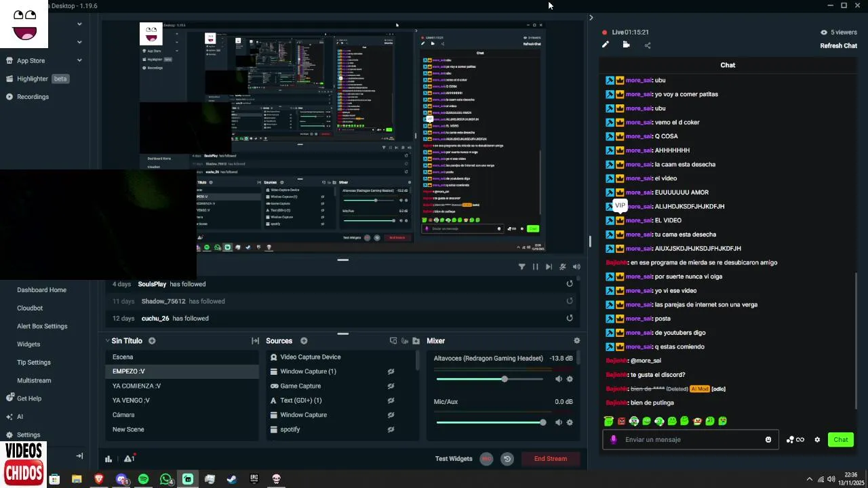Open Widgets in sidebar
The height and width of the screenshot is (488, 868).
(28, 344)
